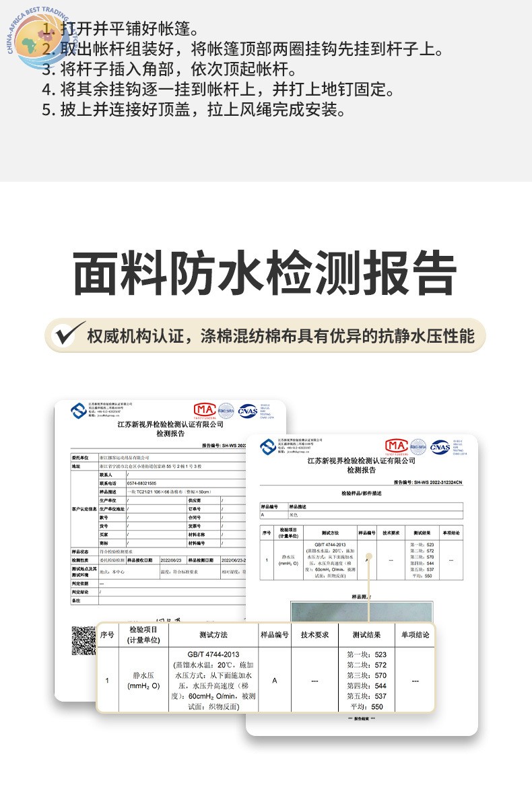Click the QR code on the left report

(84, 640)
